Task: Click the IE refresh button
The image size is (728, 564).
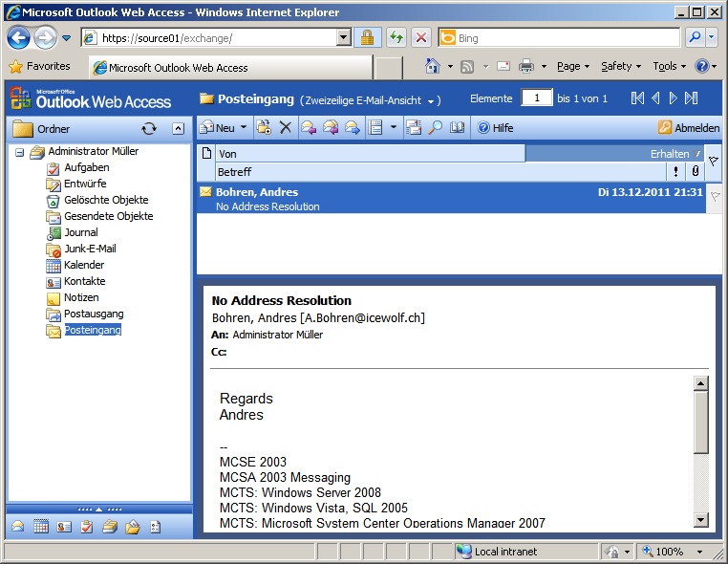Action: pyautogui.click(x=396, y=37)
